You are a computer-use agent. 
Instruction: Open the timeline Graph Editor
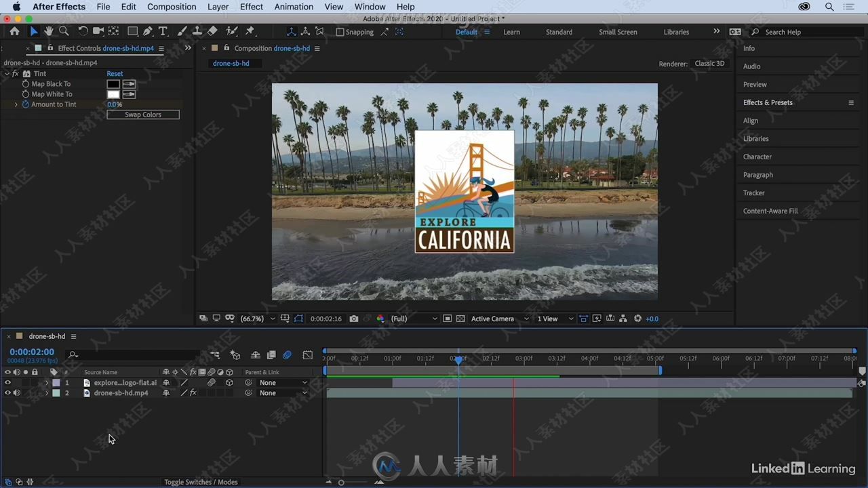coord(308,355)
